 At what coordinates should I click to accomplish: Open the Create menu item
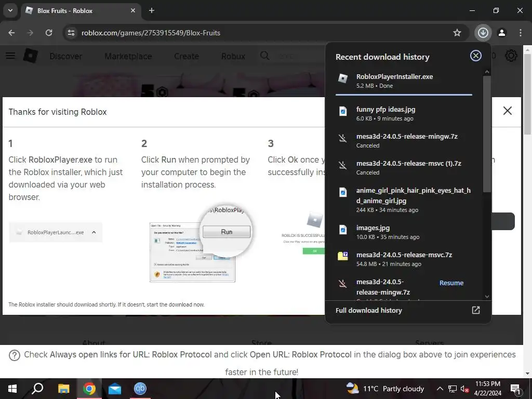(x=187, y=56)
